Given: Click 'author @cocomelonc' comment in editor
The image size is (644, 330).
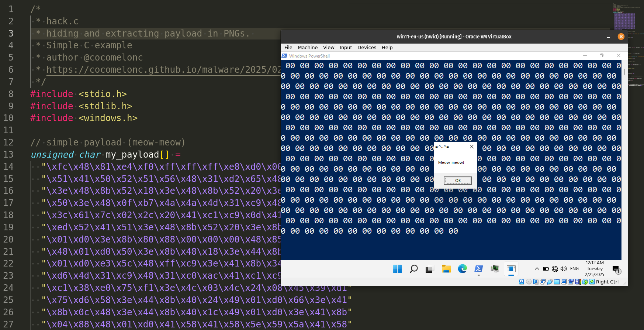Looking at the screenshot, I should [94, 57].
